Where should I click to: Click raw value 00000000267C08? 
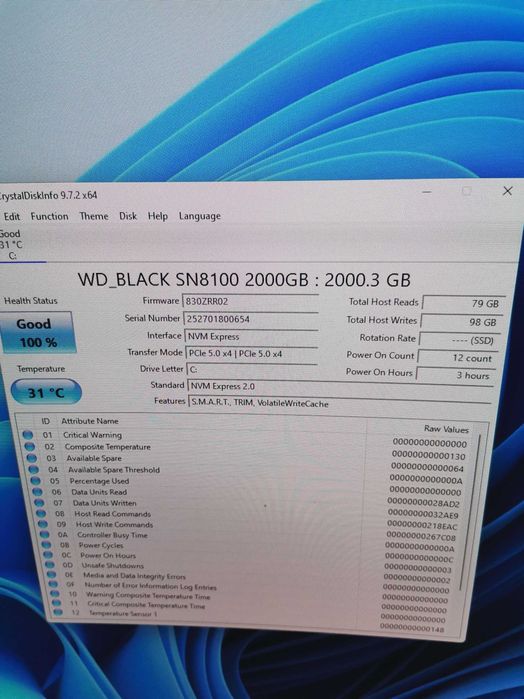pos(421,536)
